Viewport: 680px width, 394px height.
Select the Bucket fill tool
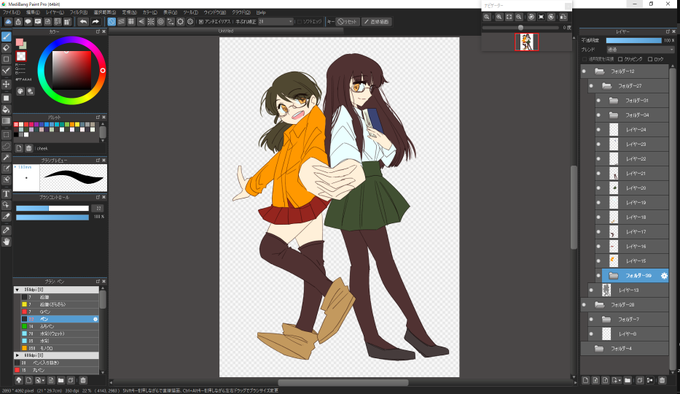pyautogui.click(x=6, y=109)
